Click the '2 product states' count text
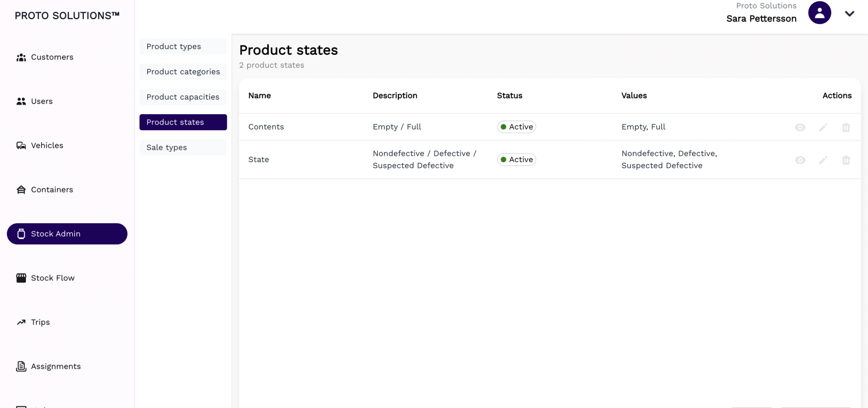 pos(272,65)
